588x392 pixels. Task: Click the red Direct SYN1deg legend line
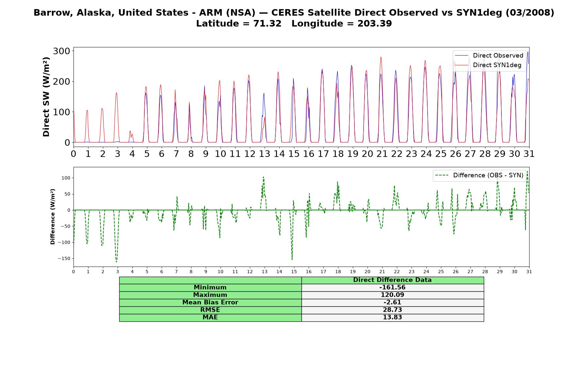[462, 65]
